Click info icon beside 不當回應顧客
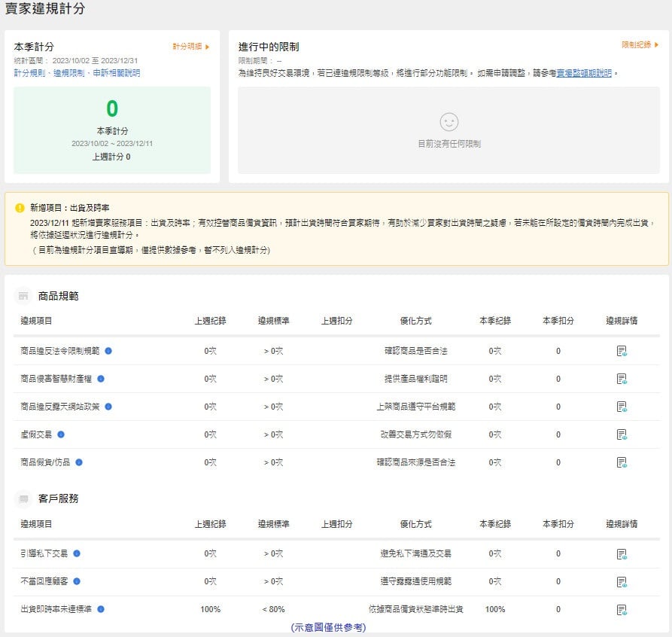The image size is (672, 637). [x=77, y=581]
